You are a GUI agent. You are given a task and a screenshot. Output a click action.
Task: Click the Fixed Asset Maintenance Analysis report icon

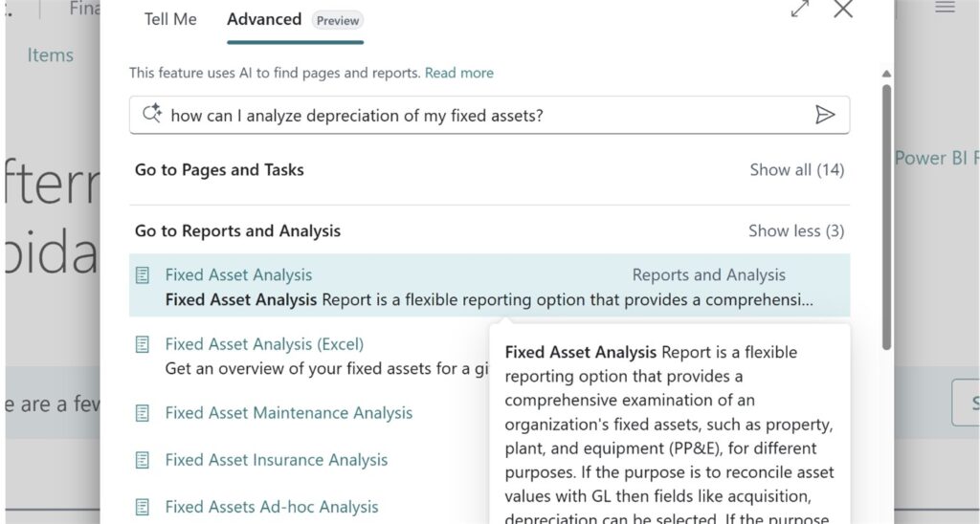click(144, 413)
